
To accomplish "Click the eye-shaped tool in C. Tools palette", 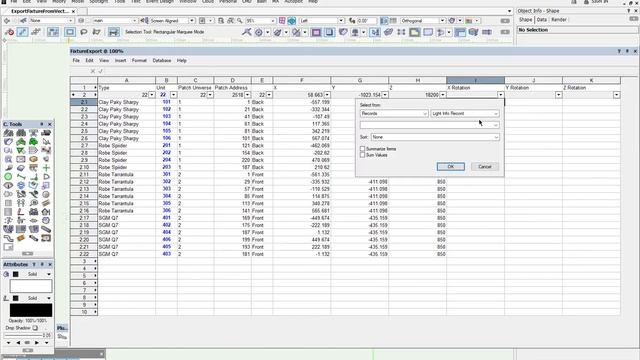I will [8, 185].
